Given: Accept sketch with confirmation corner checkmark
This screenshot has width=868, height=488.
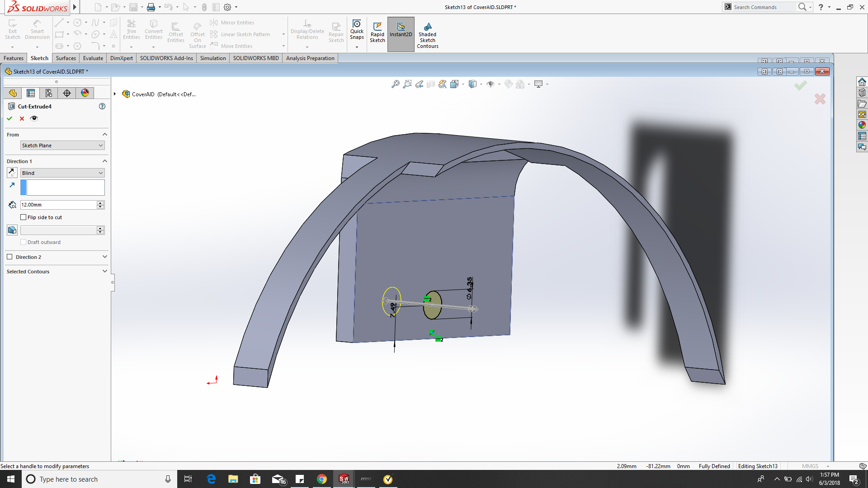Looking at the screenshot, I should [x=801, y=85].
